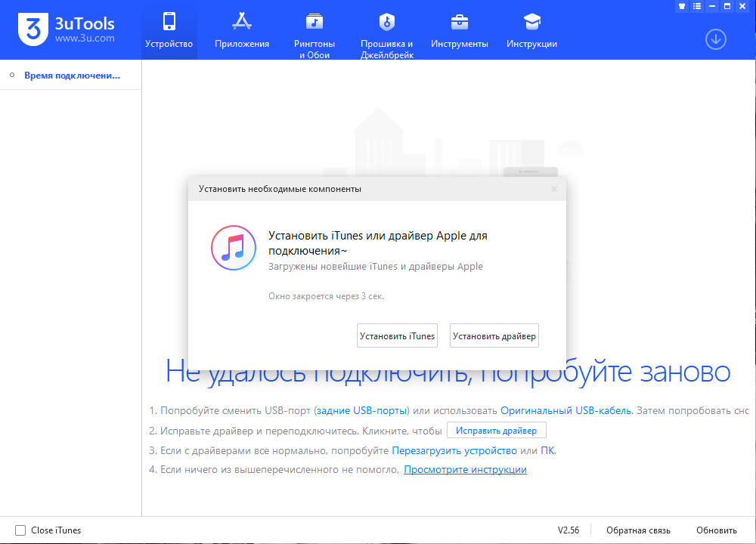The height and width of the screenshot is (544, 756).
Task: Go to Рингтоны и Обои section
Action: [x=314, y=34]
